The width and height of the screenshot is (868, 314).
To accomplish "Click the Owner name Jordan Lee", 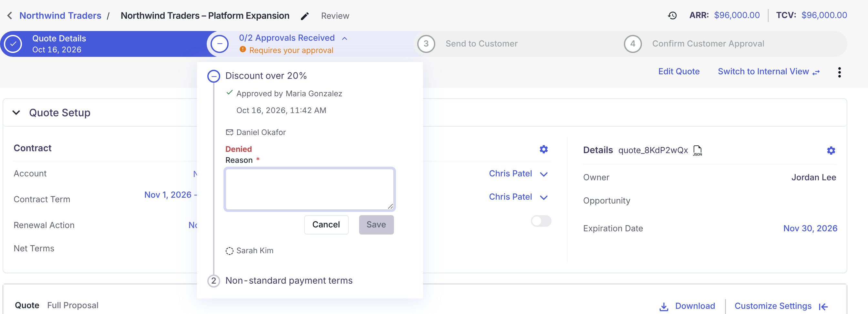I will (813, 178).
